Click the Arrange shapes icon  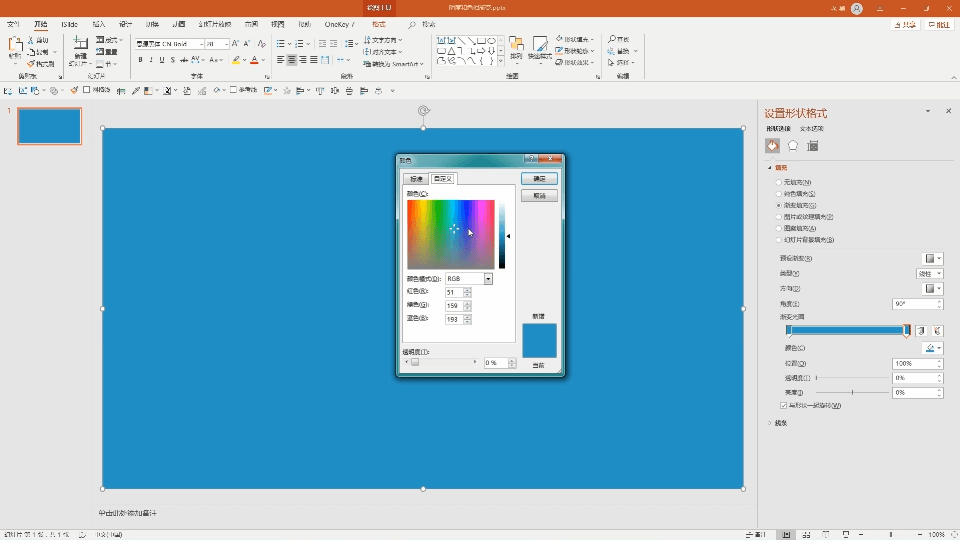coord(516,45)
